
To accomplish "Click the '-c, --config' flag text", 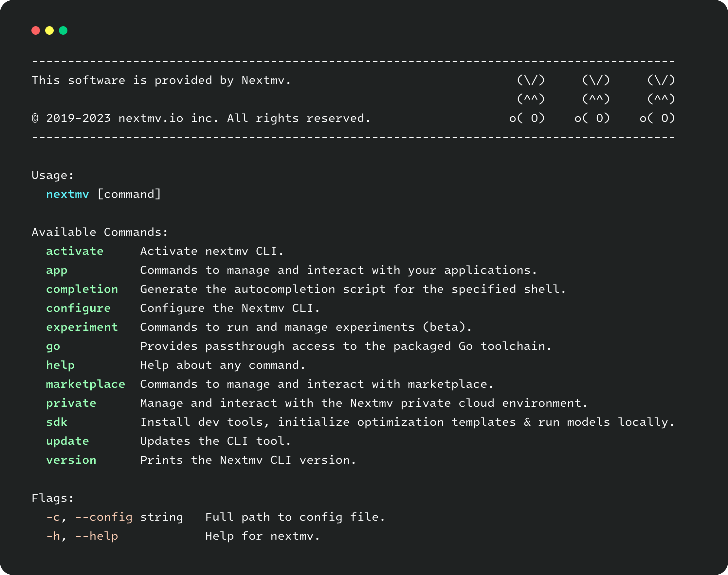I will pos(90,517).
